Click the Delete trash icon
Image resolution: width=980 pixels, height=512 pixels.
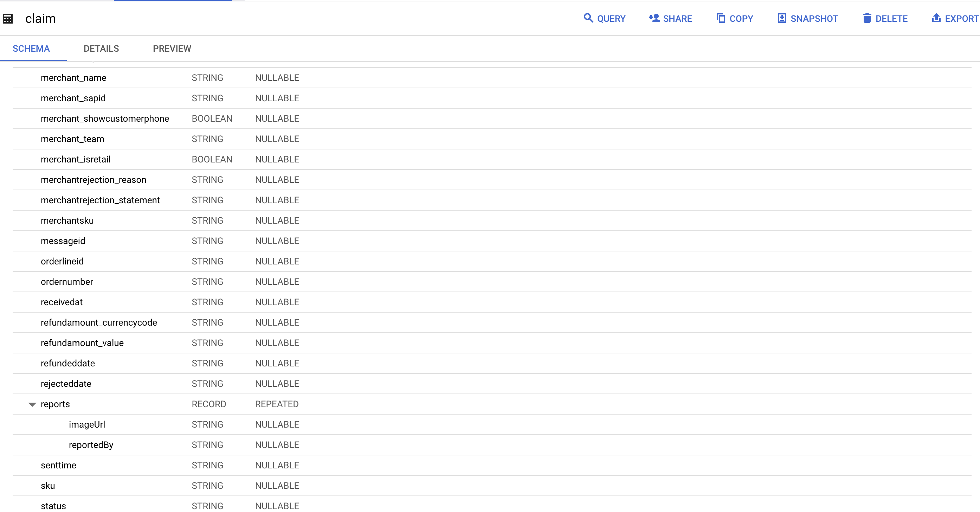866,18
